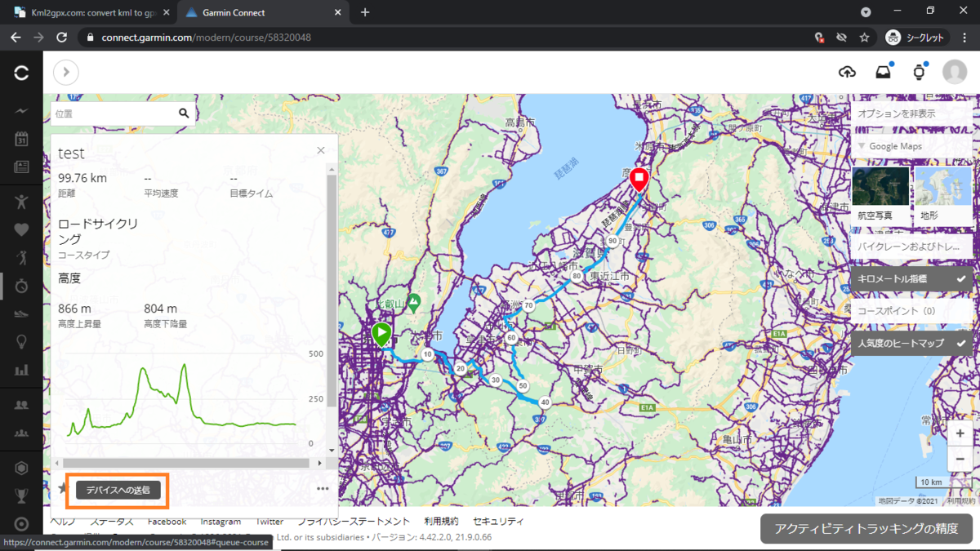The height and width of the screenshot is (551, 980).
Task: Select the Garmin Connect browser tab
Action: 261,12
